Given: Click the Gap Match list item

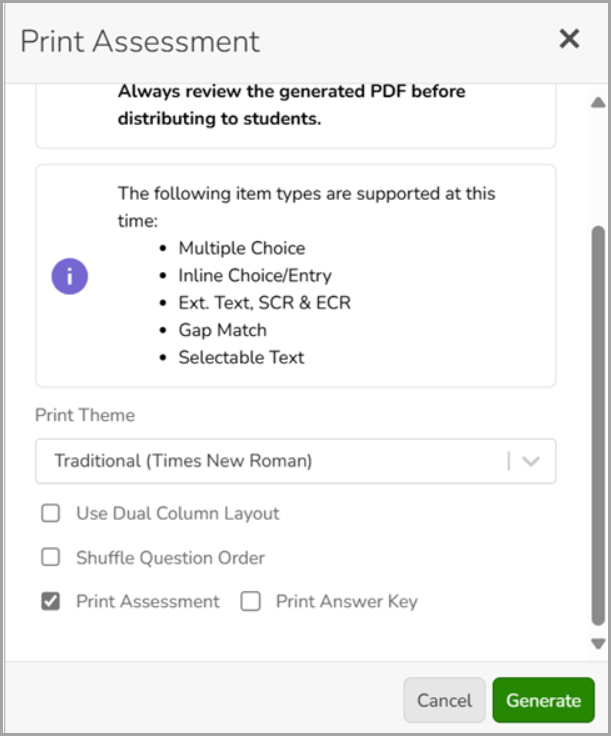Looking at the screenshot, I should pos(222,330).
